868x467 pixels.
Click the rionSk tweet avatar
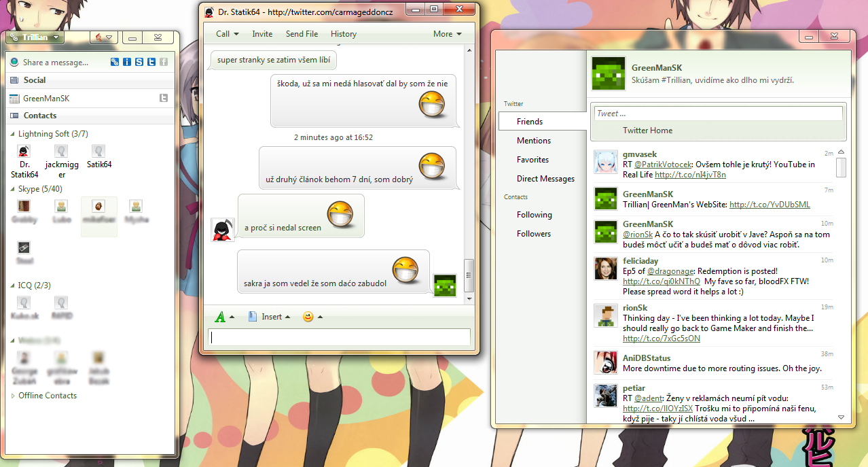tap(606, 316)
